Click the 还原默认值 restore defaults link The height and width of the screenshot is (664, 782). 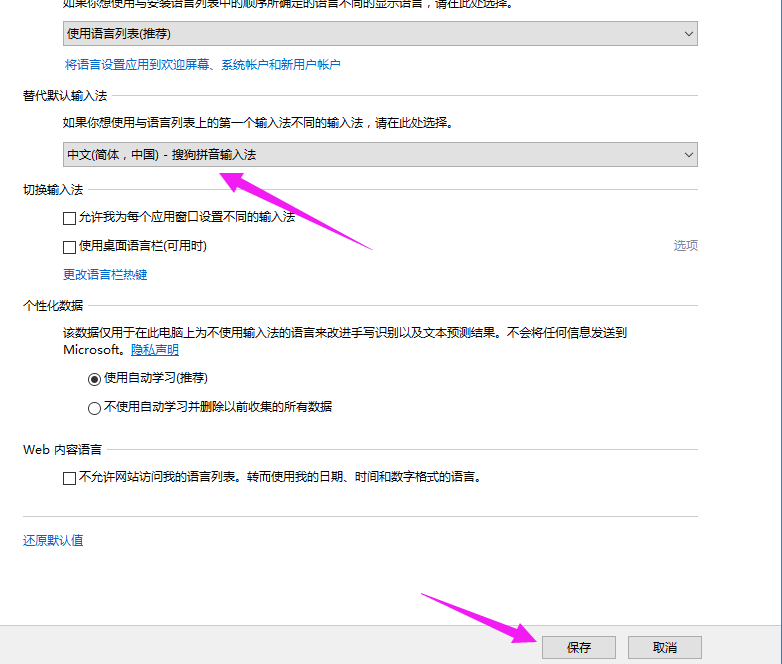coord(53,541)
